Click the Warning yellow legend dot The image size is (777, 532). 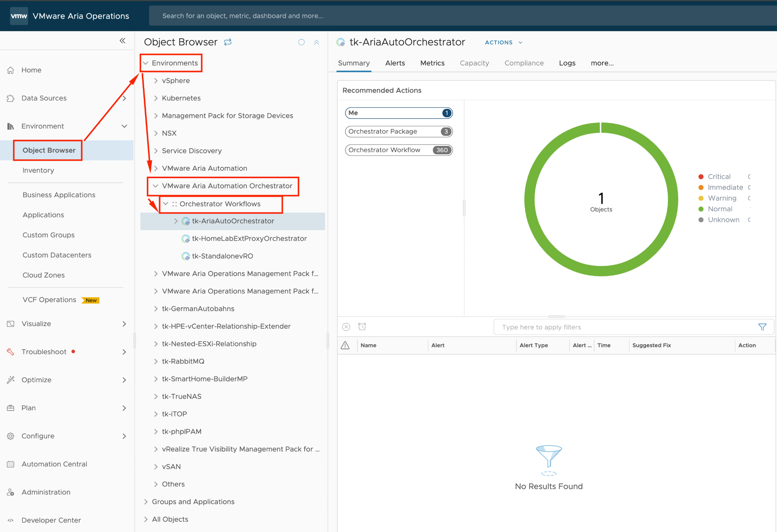[701, 198]
